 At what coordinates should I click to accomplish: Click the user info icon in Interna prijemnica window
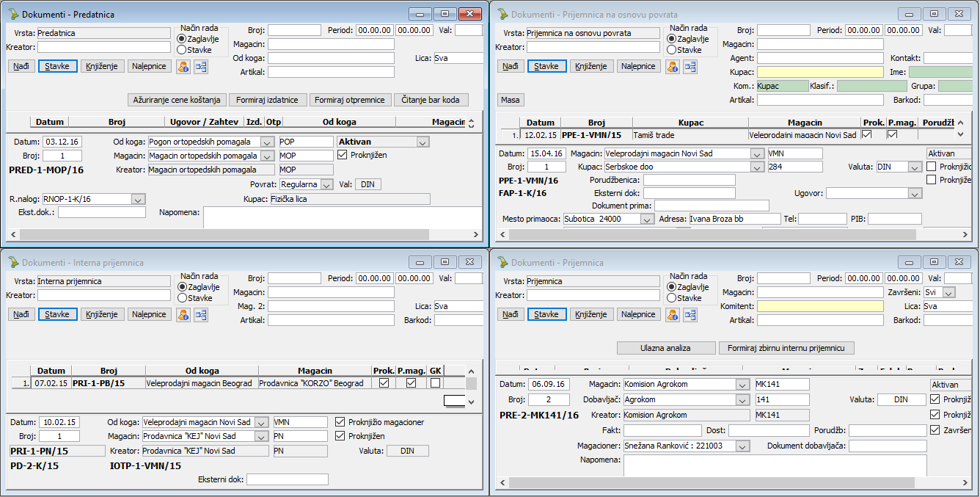(x=183, y=314)
